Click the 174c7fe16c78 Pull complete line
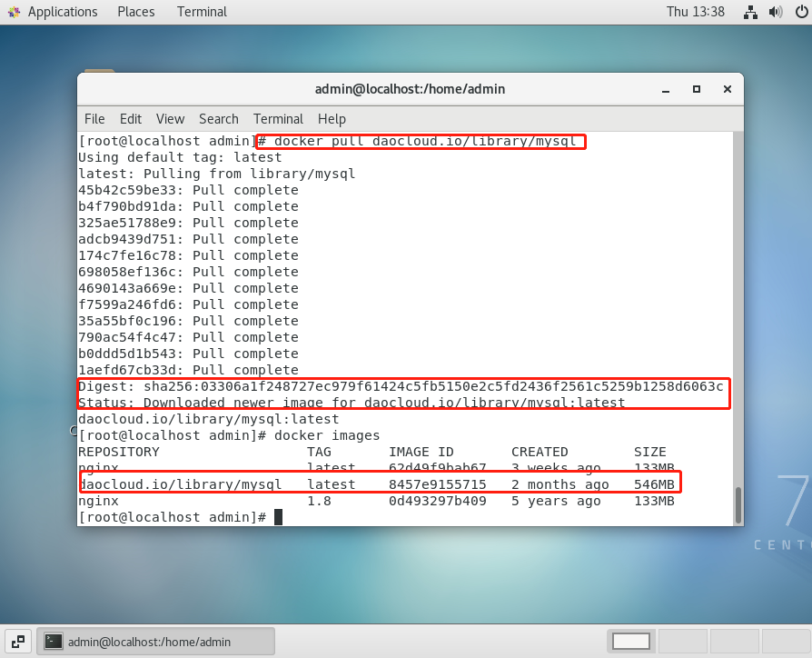812x658 pixels. point(189,255)
